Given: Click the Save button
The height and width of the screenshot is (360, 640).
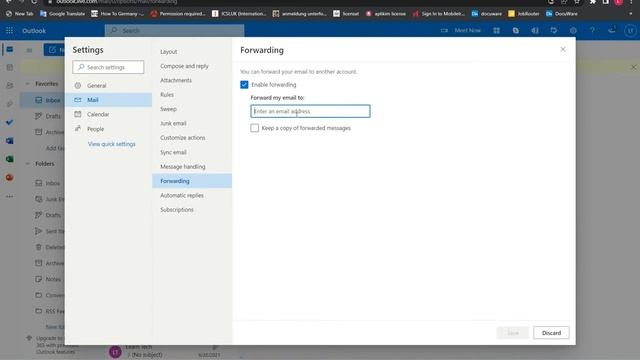Looking at the screenshot, I should (513, 333).
